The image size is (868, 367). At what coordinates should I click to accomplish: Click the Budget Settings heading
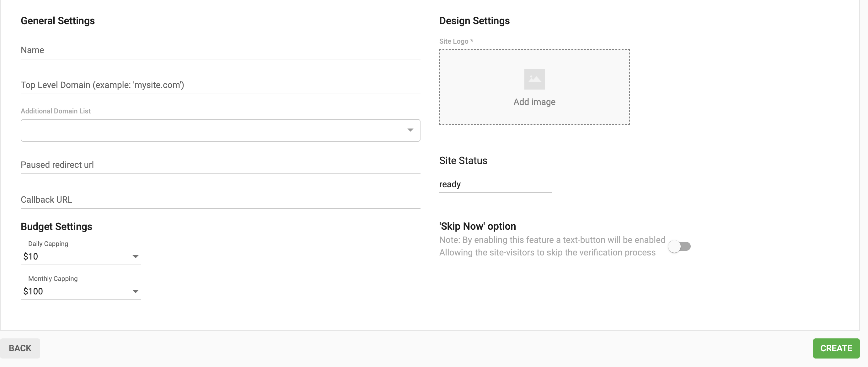coord(56,227)
